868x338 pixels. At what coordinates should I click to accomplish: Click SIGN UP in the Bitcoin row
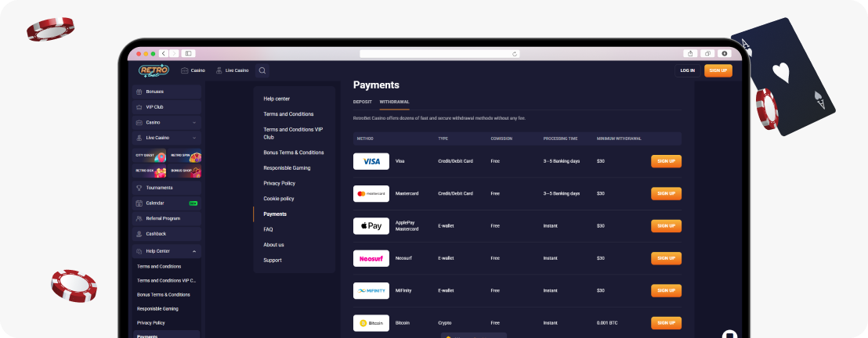click(666, 323)
